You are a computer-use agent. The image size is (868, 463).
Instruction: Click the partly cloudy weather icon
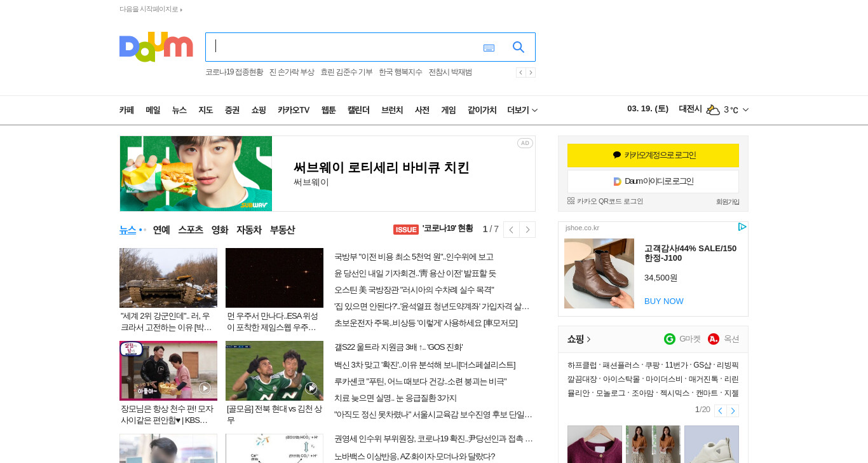(x=713, y=109)
